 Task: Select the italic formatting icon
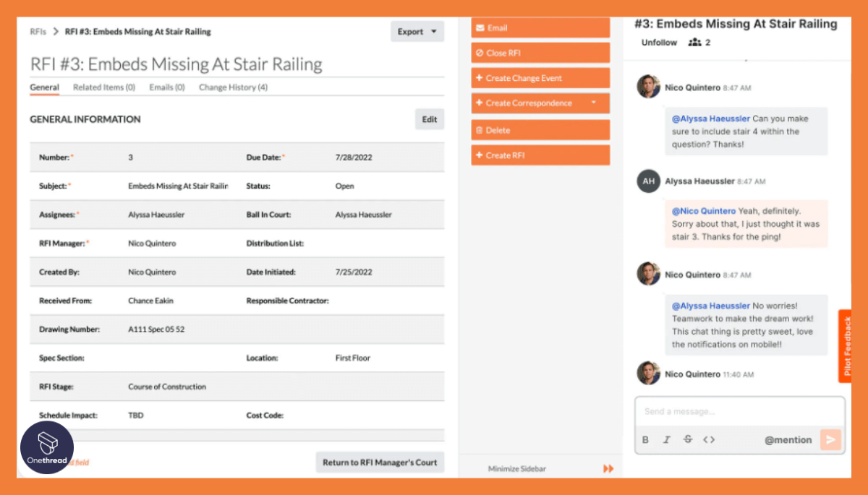(x=666, y=439)
